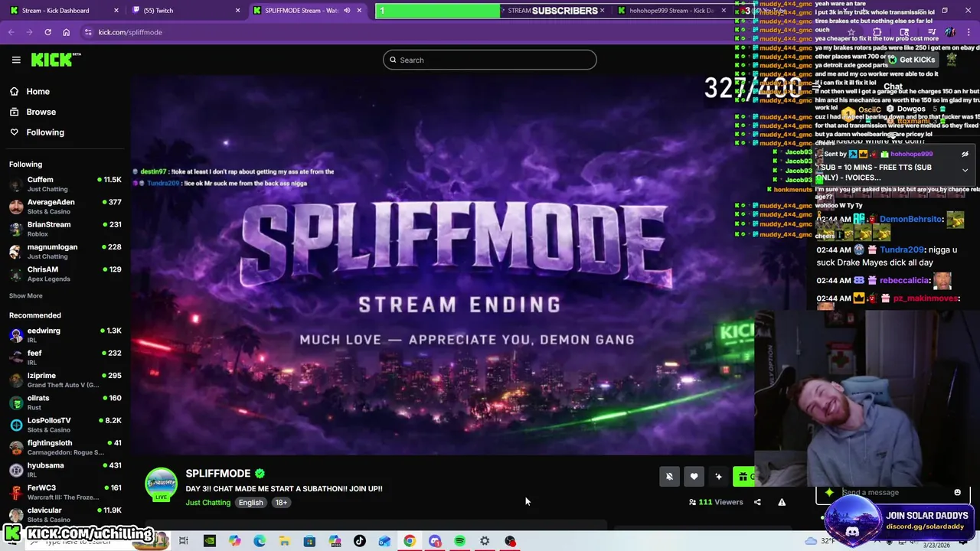Reload the kick.com page
The image size is (980, 551).
point(47,32)
